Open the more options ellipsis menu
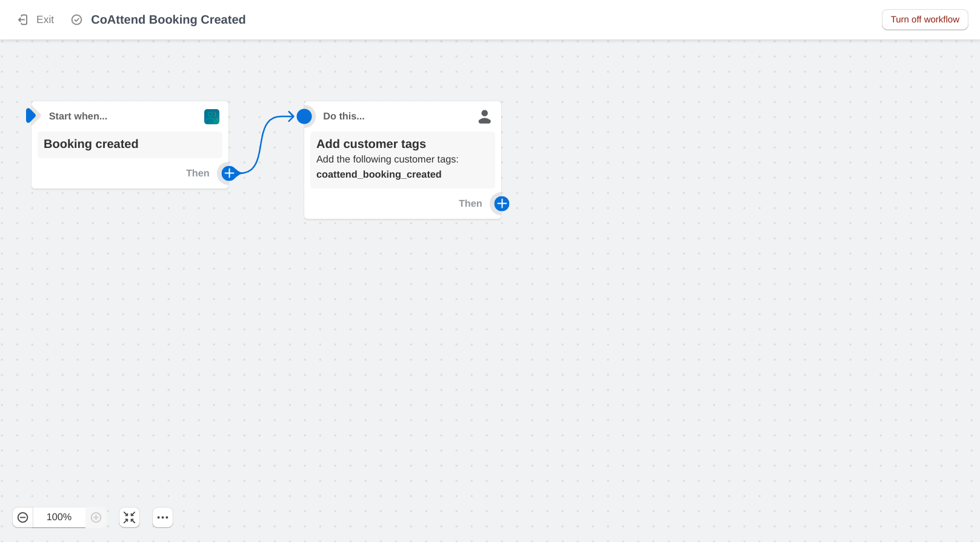Viewport: 980px width, 542px height. (x=162, y=517)
